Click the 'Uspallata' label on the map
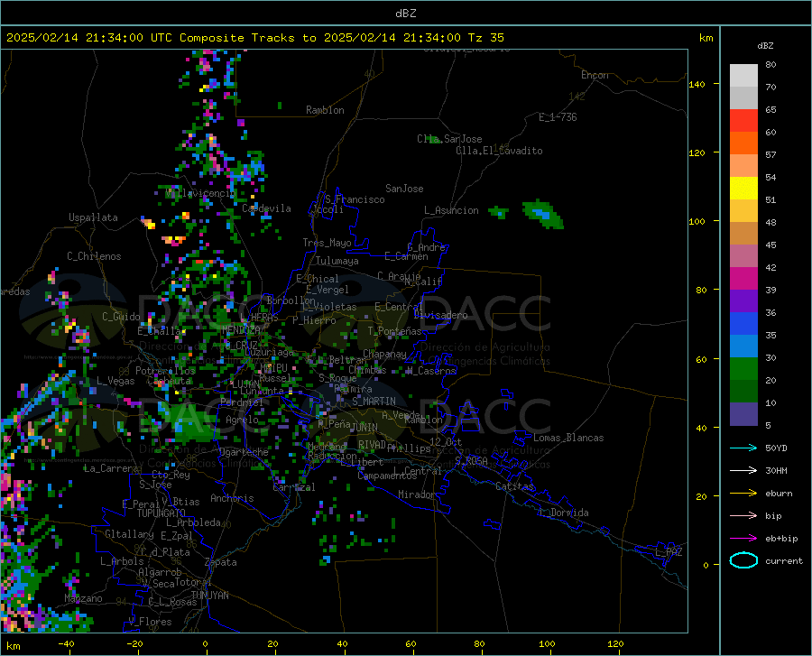 pos(93,217)
